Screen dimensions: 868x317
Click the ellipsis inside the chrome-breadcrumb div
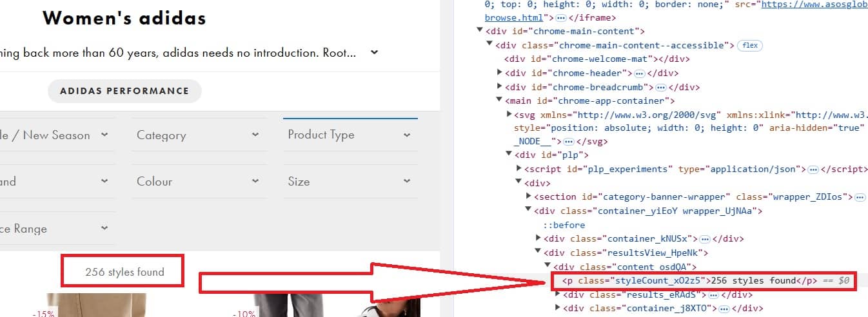(660, 88)
